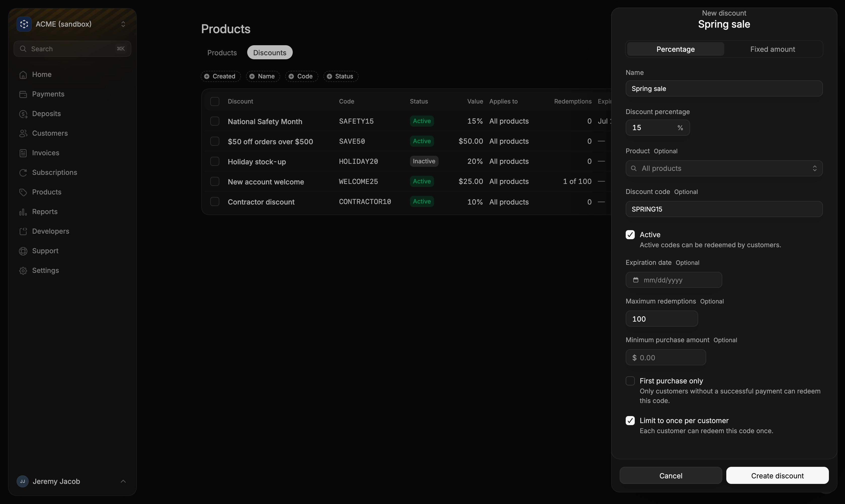845x504 pixels.
Task: Enable First purchase only checkbox
Action: [630, 381]
